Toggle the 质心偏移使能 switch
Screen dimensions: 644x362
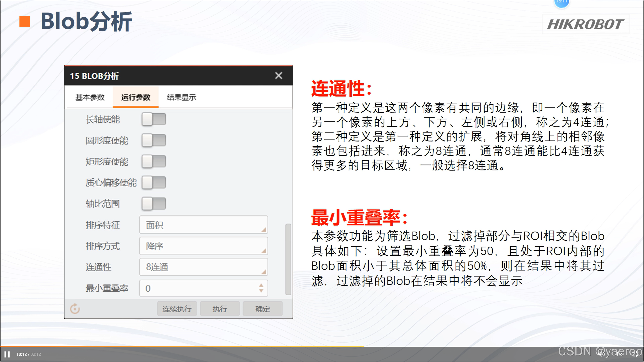coord(154,183)
